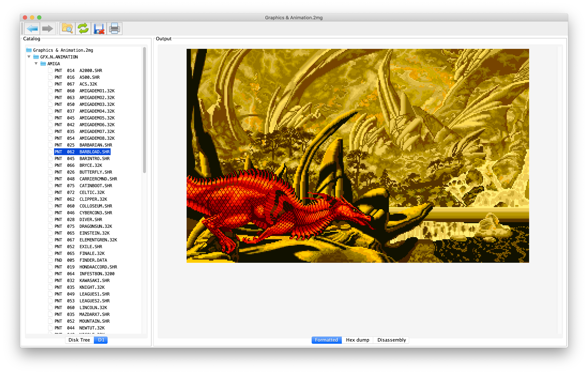Click the floppy disk save icon

pyautogui.click(x=99, y=29)
